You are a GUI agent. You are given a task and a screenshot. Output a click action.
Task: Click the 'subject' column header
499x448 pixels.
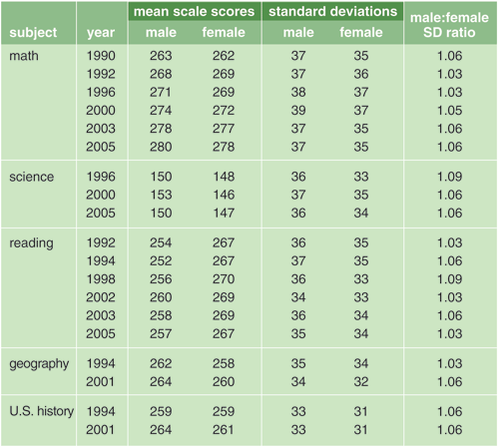tap(33, 33)
